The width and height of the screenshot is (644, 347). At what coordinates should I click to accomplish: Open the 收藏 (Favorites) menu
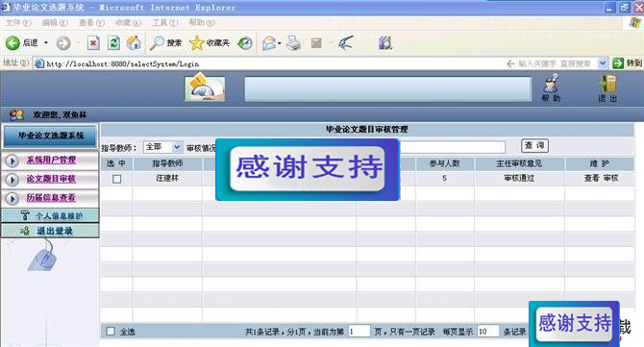click(x=128, y=22)
